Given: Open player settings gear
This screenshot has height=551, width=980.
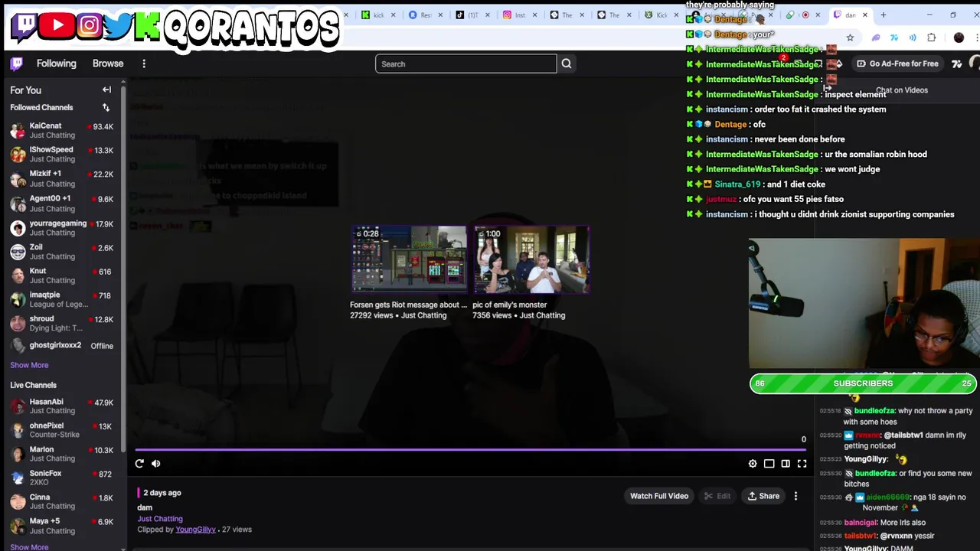Looking at the screenshot, I should coord(753,463).
